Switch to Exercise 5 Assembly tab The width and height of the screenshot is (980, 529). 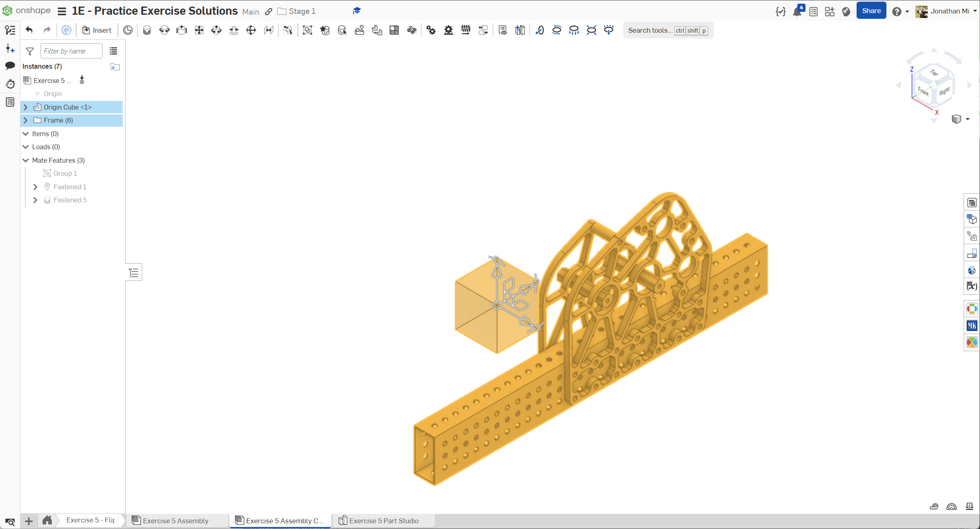click(175, 520)
